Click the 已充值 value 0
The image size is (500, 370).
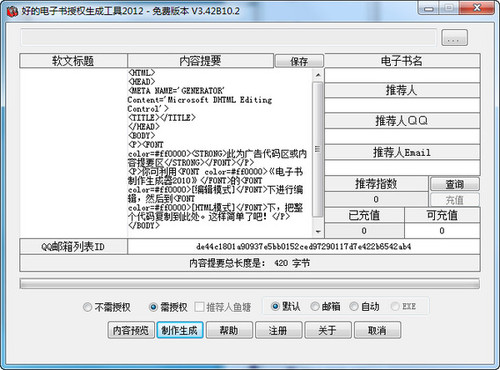click(x=364, y=231)
